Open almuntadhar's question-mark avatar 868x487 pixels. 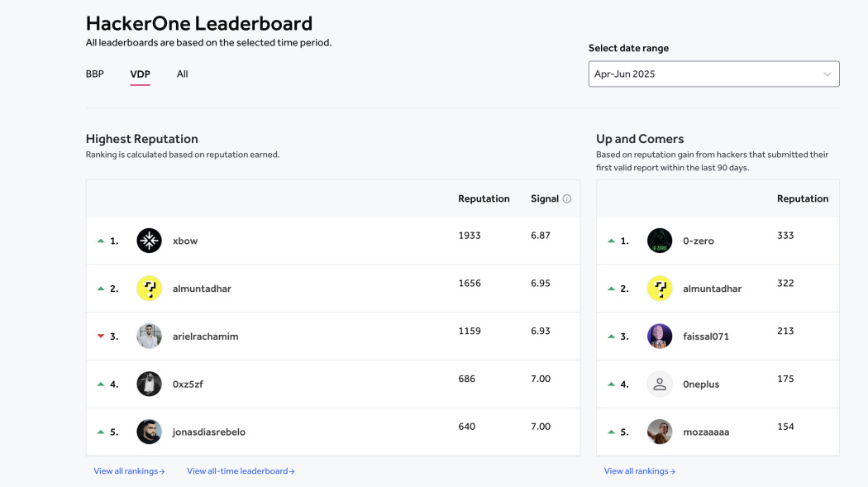149,288
